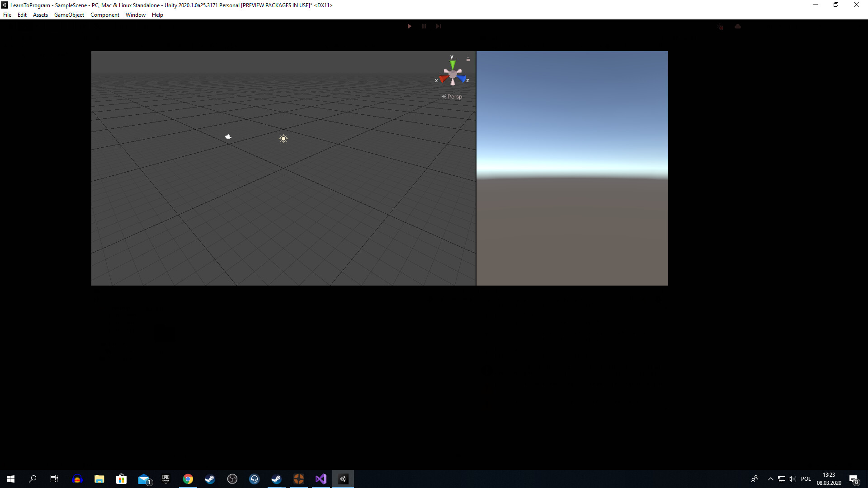Image resolution: width=868 pixels, height=488 pixels.
Task: Step one frame forward
Action: click(x=438, y=26)
